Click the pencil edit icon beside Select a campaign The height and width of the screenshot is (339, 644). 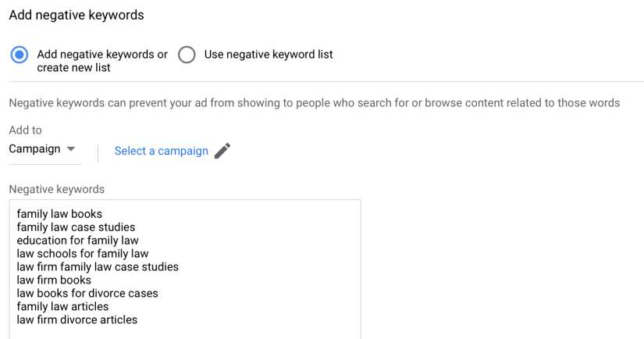(x=222, y=151)
